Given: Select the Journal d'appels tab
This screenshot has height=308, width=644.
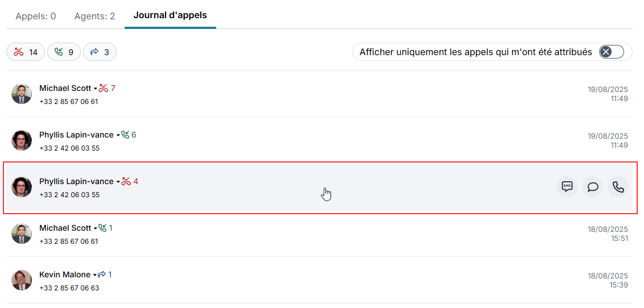Looking at the screenshot, I should pyautogui.click(x=170, y=15).
